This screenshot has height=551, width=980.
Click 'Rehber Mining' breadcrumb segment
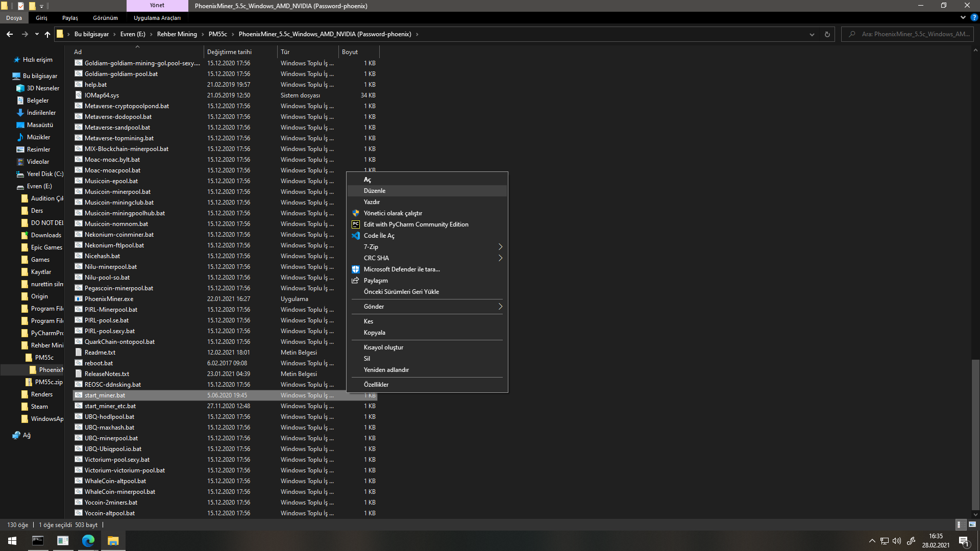coord(177,34)
